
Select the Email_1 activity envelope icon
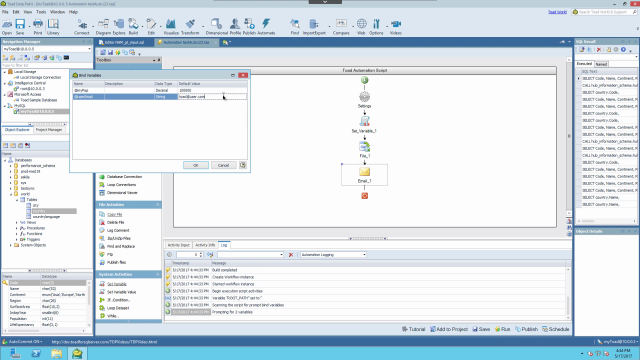[364, 172]
